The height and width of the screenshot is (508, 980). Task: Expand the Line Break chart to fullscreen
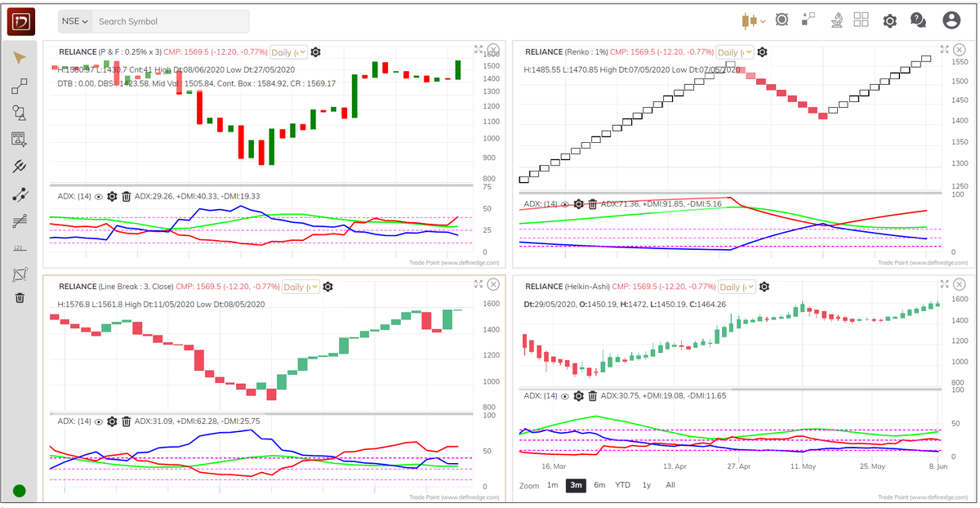[x=479, y=284]
